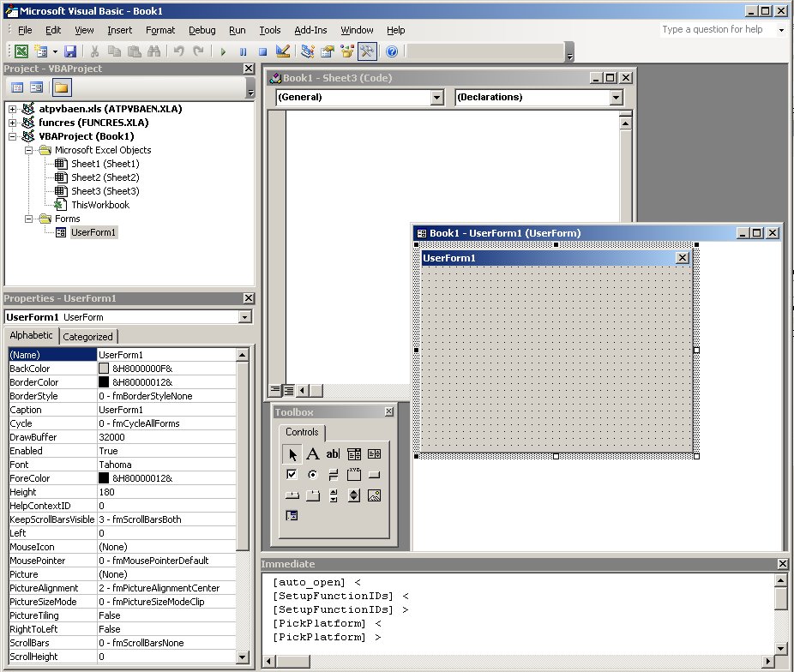Open the Debug menu
Screen dimensions: 794x672
202,30
